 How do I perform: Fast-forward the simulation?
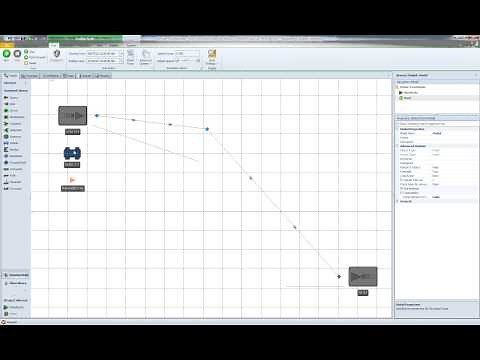pyautogui.click(x=35, y=57)
